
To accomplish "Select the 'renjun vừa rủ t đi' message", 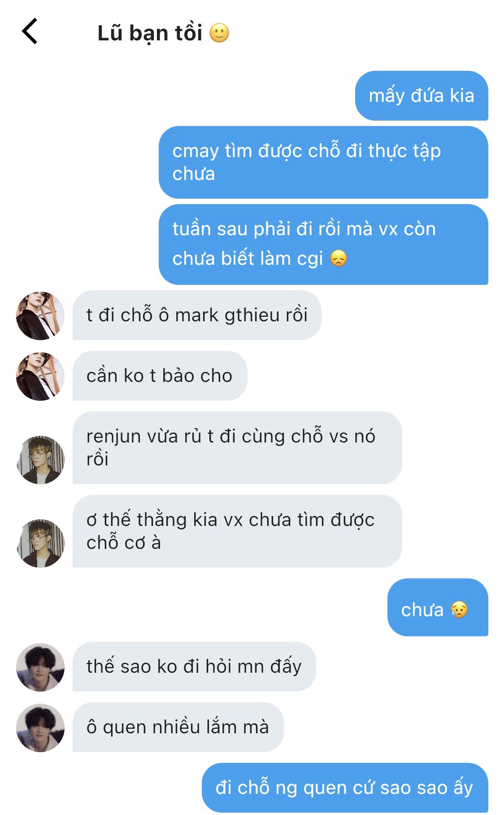I will click(237, 447).
